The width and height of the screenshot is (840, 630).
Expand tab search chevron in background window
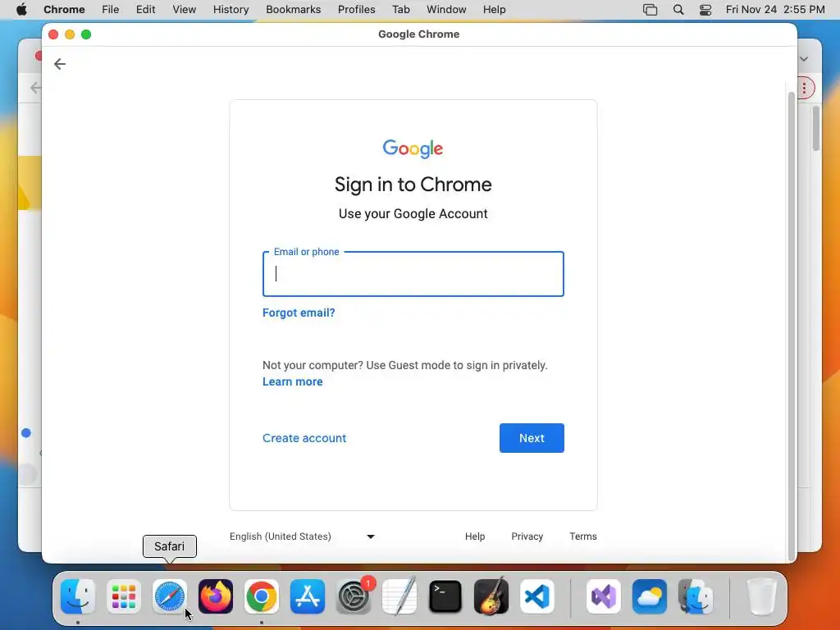click(804, 59)
